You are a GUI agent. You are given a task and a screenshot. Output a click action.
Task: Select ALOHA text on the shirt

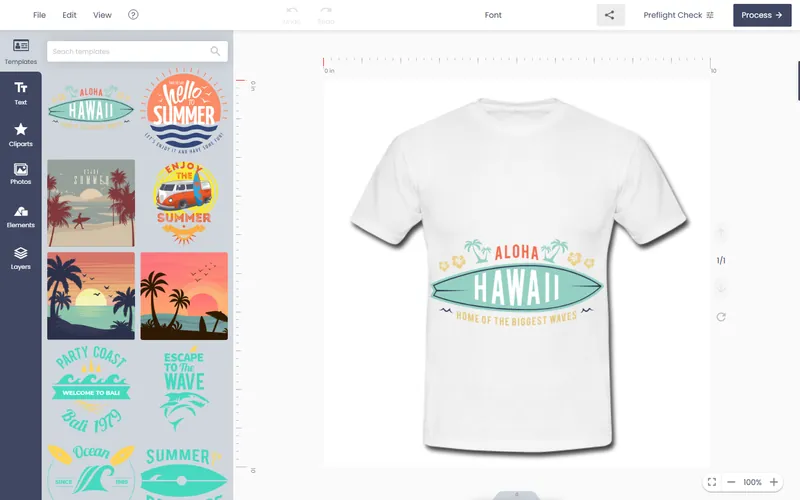516,252
